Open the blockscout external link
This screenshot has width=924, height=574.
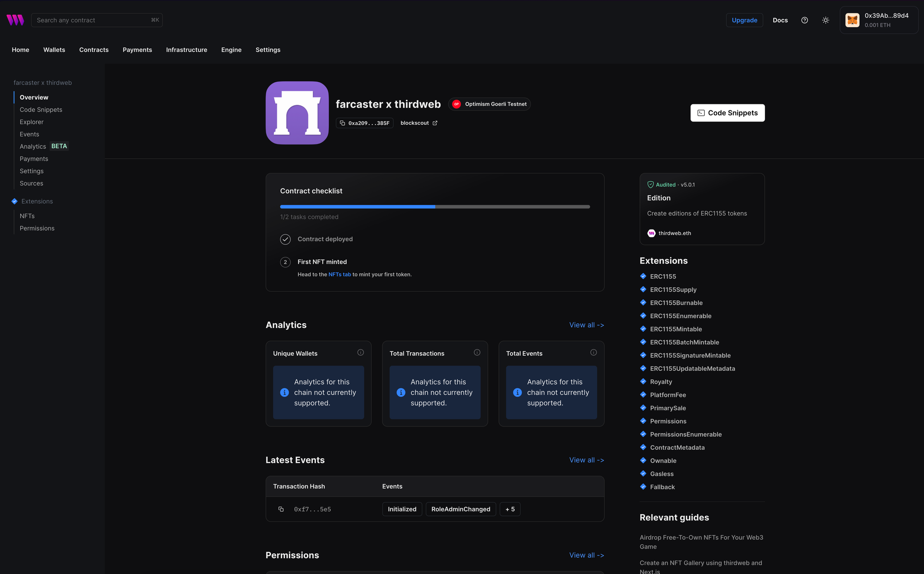pos(419,123)
